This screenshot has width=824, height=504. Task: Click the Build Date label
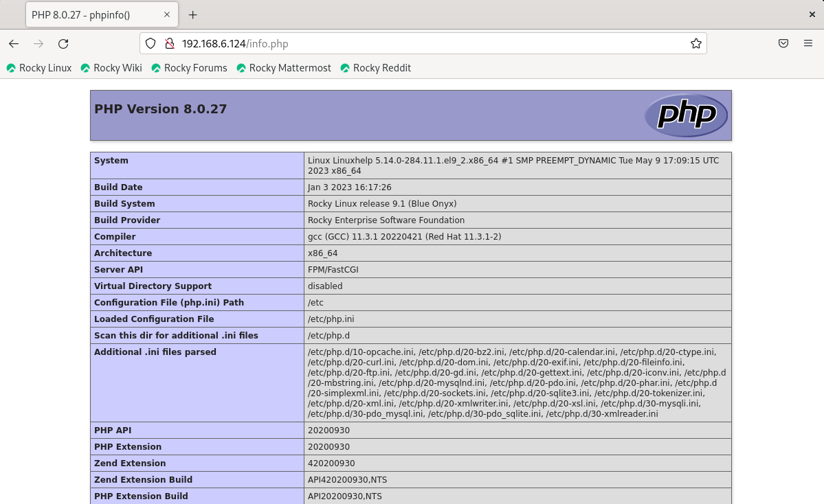point(118,187)
